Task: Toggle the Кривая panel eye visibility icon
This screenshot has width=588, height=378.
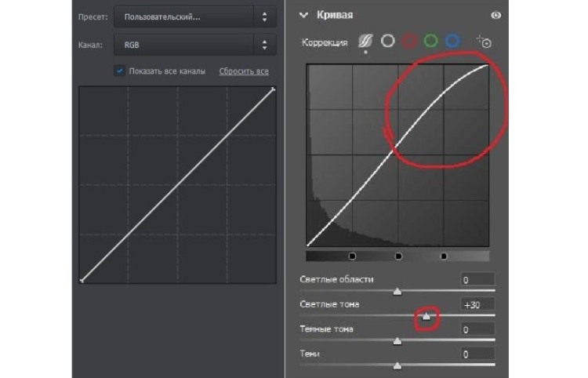Action: tap(495, 16)
